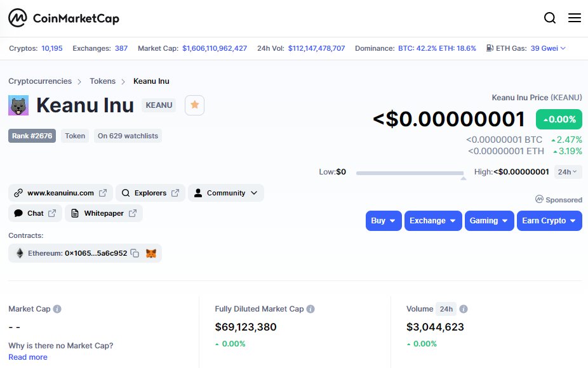588x368 pixels.
Task: Click the Cryptos count 10,195
Action: 51,48
